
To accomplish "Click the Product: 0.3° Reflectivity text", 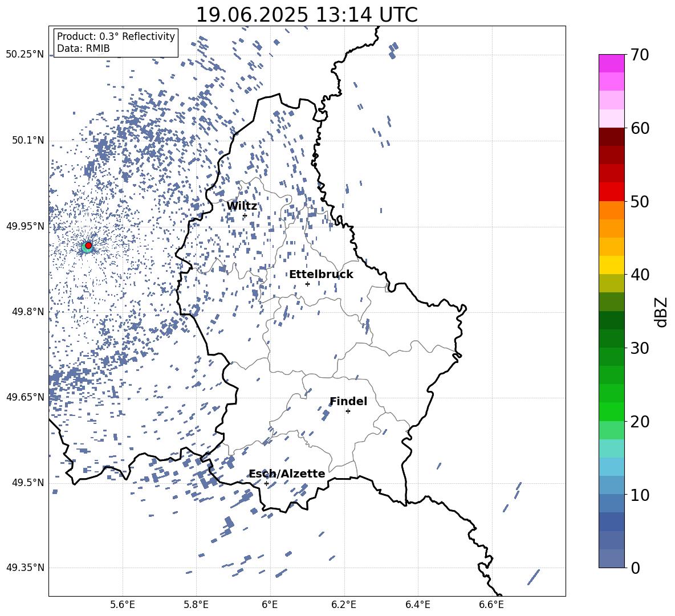I will click(116, 36).
